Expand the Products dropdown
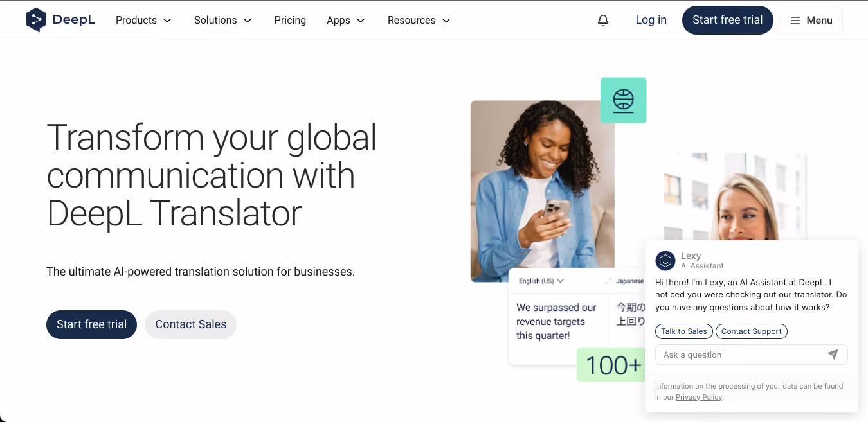This screenshot has height=422, width=868. coord(143,21)
